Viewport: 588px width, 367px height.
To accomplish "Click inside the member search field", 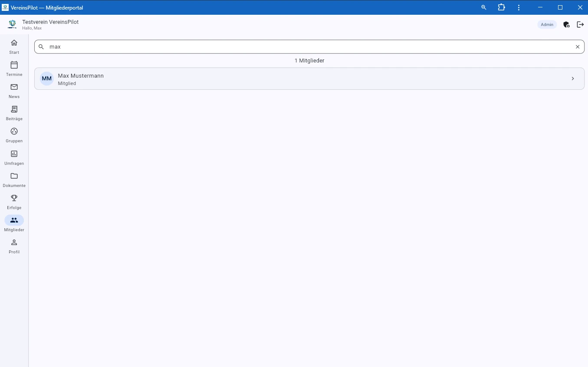I will [260, 46].
